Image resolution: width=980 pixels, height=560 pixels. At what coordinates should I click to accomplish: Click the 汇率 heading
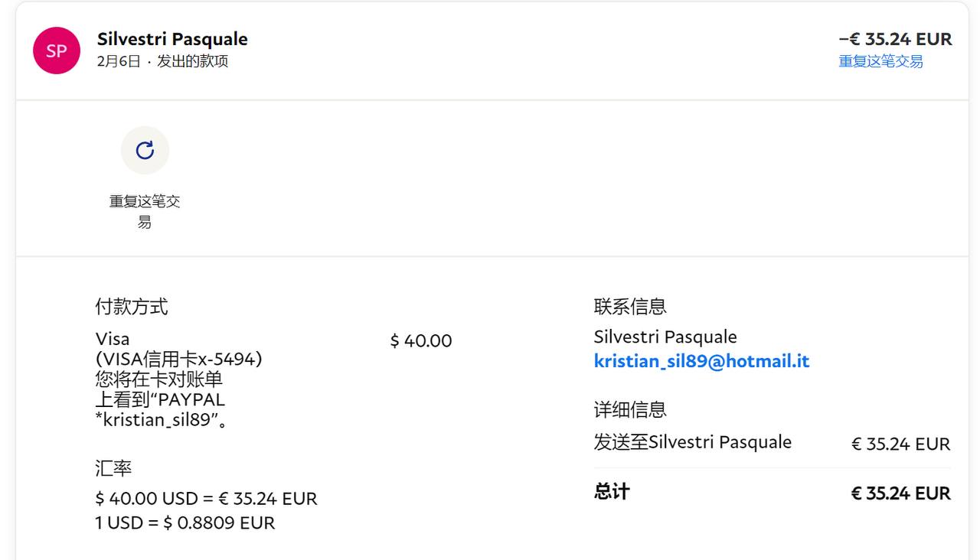[113, 468]
